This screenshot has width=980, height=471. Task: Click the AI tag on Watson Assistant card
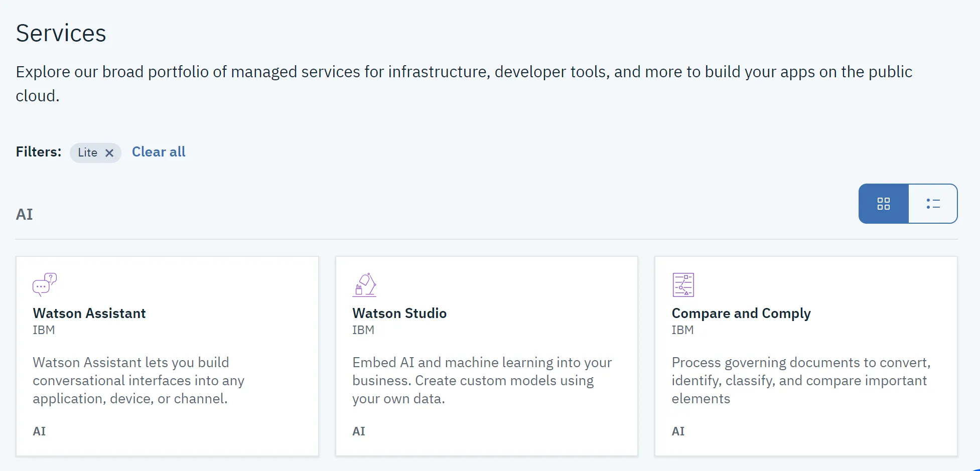pos(39,431)
